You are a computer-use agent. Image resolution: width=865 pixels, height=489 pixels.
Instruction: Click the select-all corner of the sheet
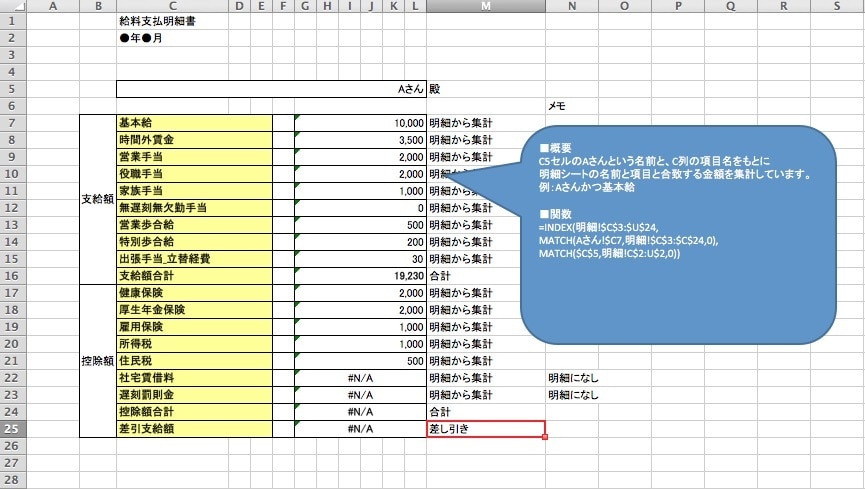(x=12, y=6)
